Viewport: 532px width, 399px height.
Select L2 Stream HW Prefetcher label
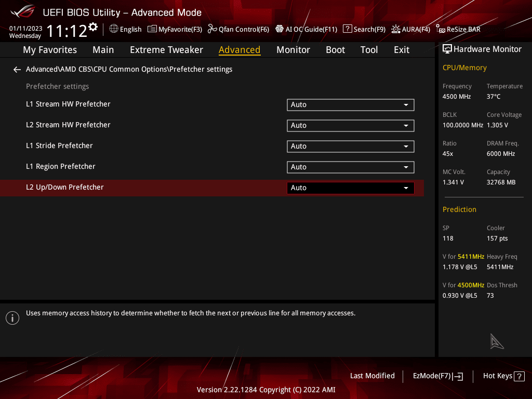pos(68,125)
